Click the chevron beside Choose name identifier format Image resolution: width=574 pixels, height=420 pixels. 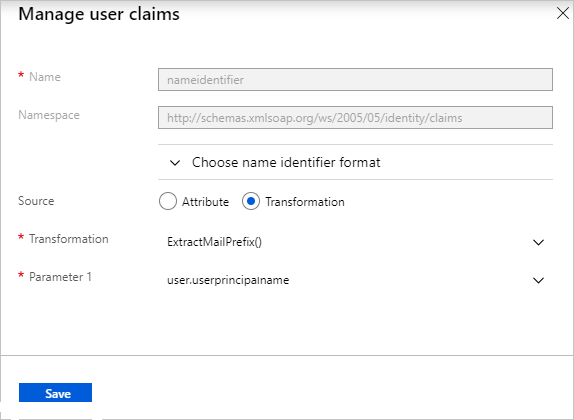(175, 163)
